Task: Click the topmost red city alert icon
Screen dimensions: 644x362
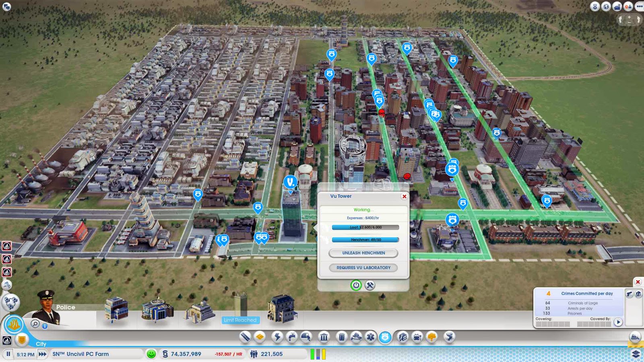Action: pos(7,246)
